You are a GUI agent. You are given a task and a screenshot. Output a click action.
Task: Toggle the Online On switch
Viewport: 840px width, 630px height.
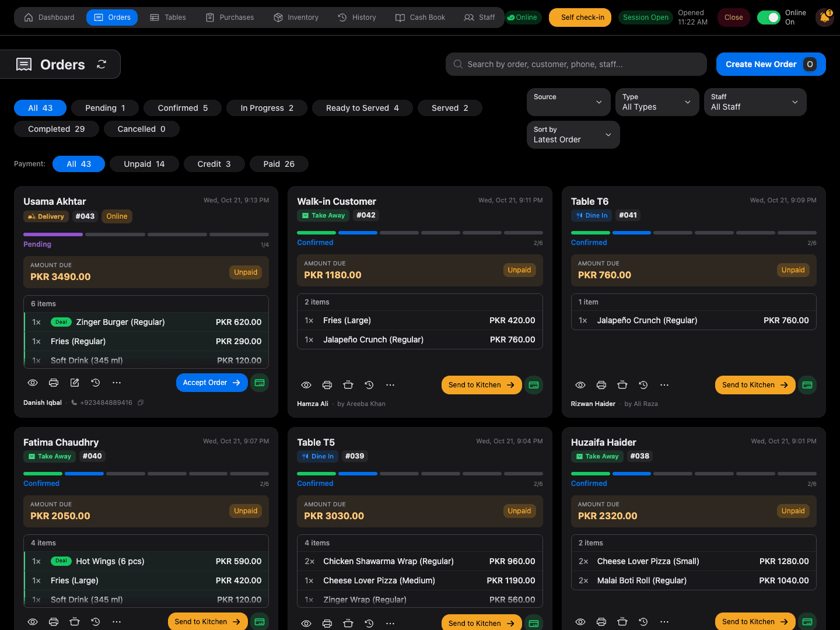[x=768, y=17]
